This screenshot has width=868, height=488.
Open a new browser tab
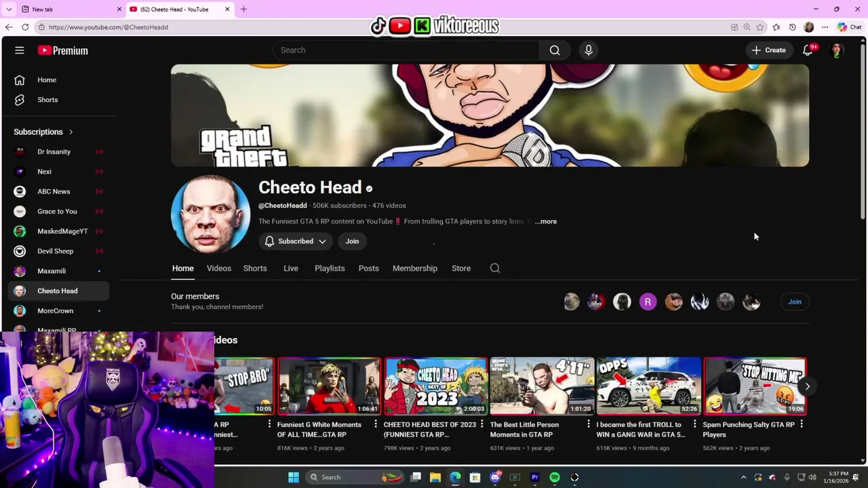pyautogui.click(x=243, y=9)
